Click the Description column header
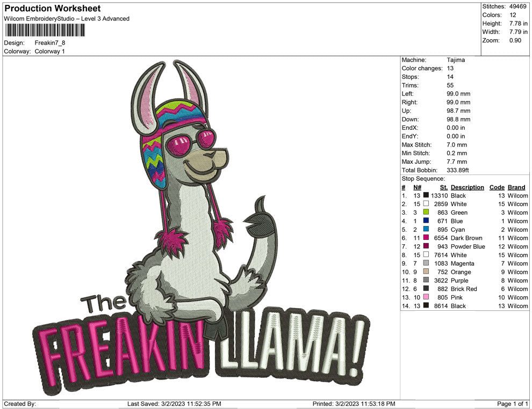532x409 pixels. [x=467, y=187]
